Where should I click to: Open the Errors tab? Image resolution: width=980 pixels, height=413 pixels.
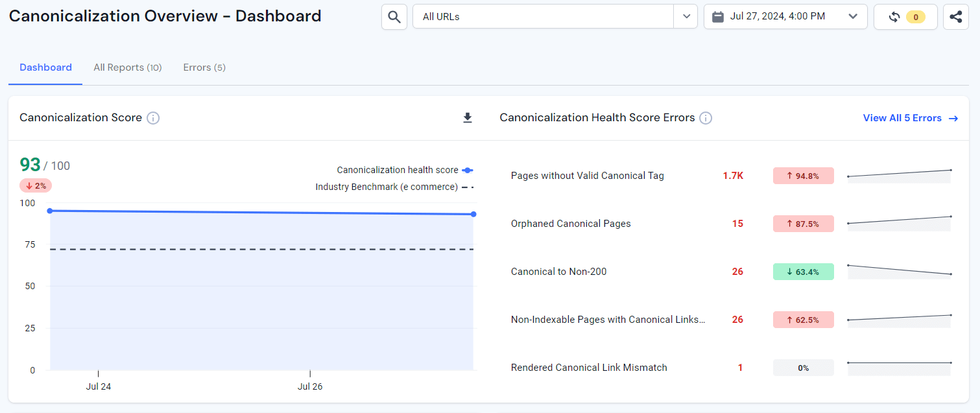pyautogui.click(x=204, y=67)
